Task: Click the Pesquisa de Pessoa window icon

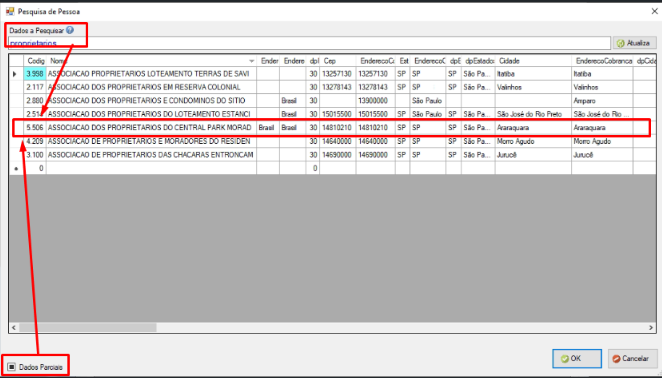Action: tap(9, 11)
